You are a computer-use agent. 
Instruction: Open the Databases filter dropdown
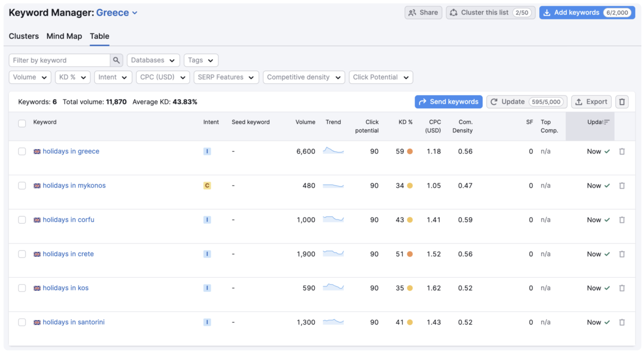153,60
